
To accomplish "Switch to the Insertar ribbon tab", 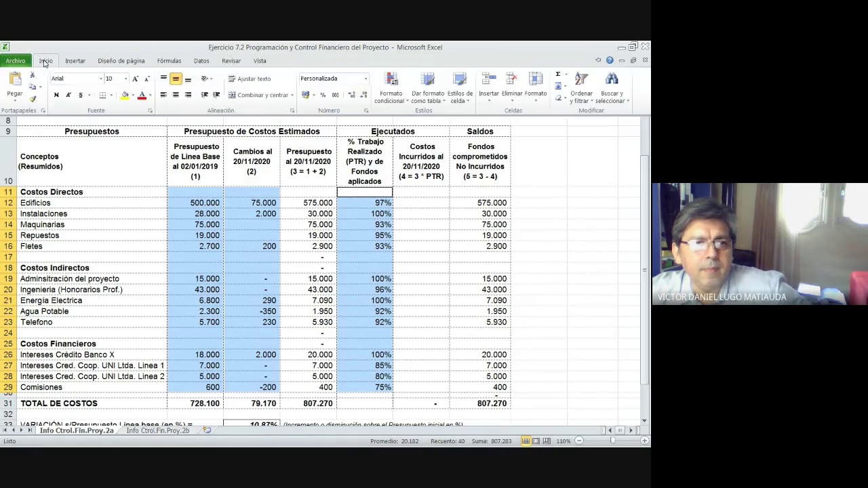I will pyautogui.click(x=75, y=61).
